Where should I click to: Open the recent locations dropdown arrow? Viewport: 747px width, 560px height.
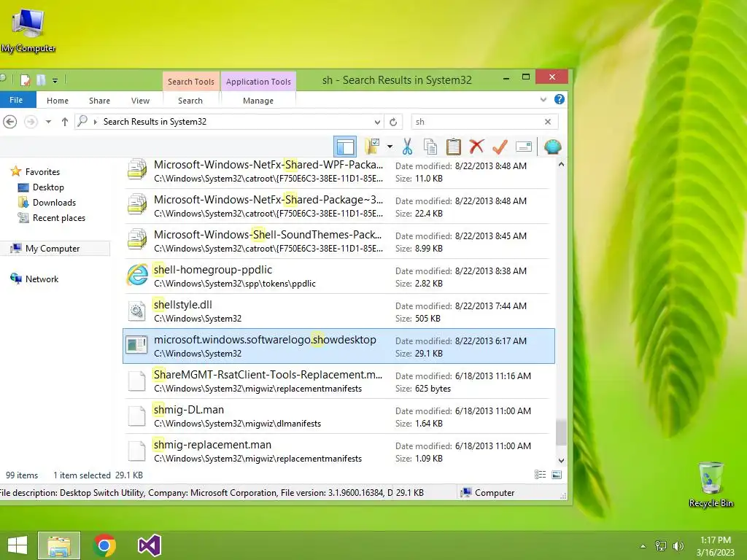48,122
